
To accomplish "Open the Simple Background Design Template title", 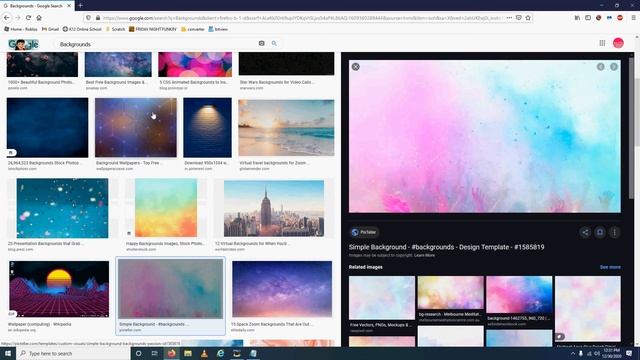I will 446,247.
